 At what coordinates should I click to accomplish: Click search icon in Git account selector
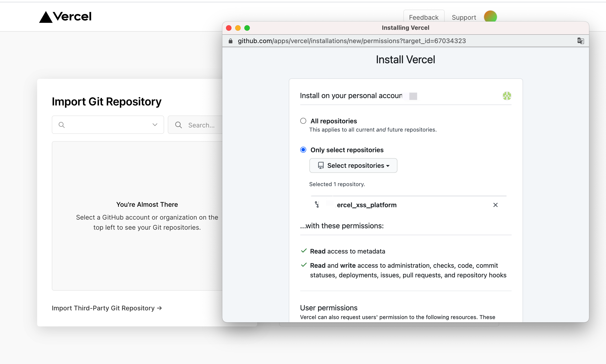tap(62, 125)
